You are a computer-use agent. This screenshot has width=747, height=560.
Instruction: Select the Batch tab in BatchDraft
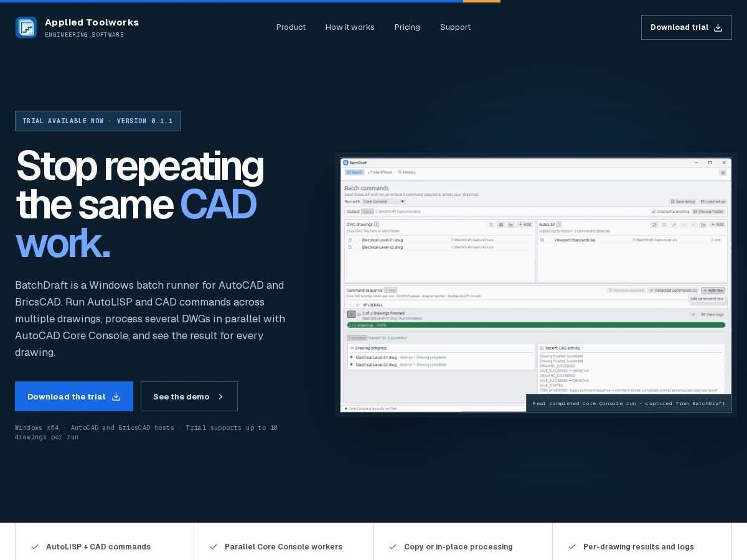coord(354,172)
